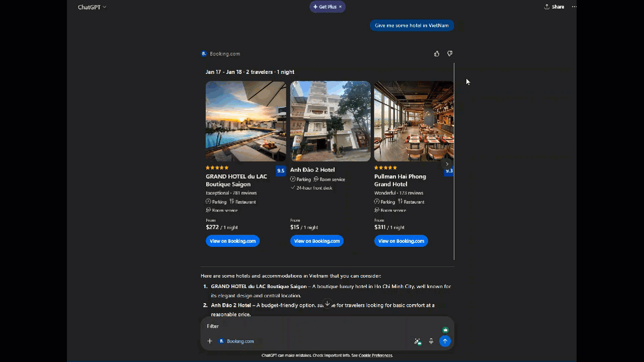Click the $15 / 1 night price
The height and width of the screenshot is (362, 644).
pyautogui.click(x=304, y=227)
